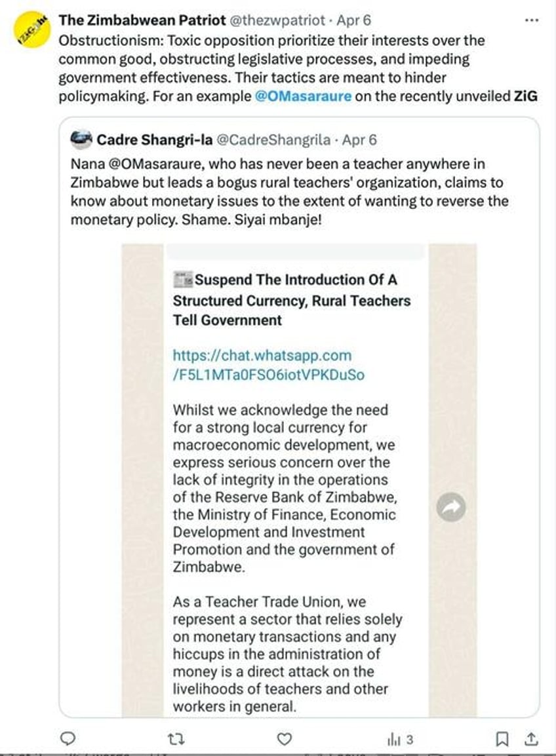The image size is (556, 756).
Task: Open the three-dot more options menu
Action: (x=531, y=20)
